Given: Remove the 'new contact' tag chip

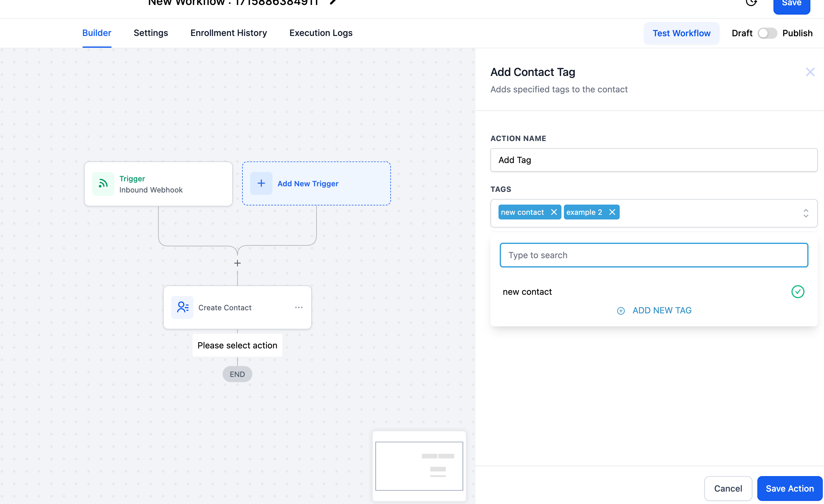Looking at the screenshot, I should point(554,212).
